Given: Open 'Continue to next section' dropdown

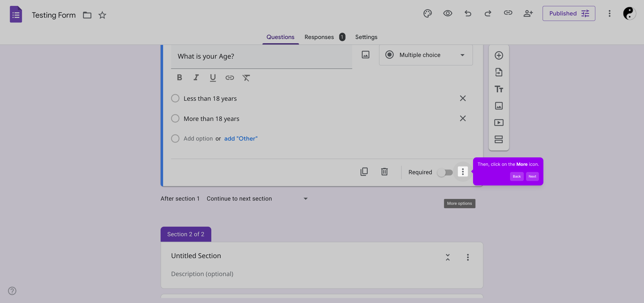Looking at the screenshot, I should [x=257, y=199].
